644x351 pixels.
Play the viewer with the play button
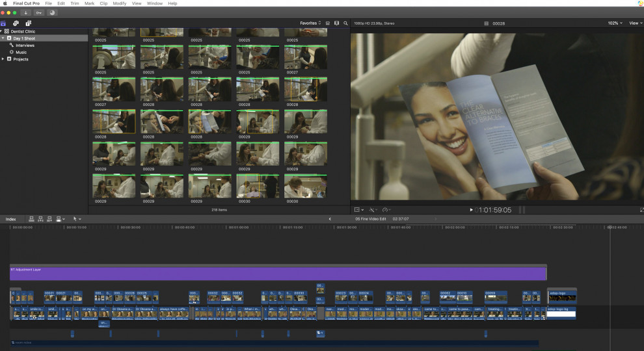471,210
